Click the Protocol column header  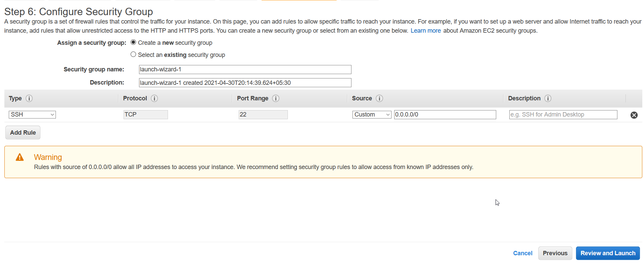(x=135, y=98)
